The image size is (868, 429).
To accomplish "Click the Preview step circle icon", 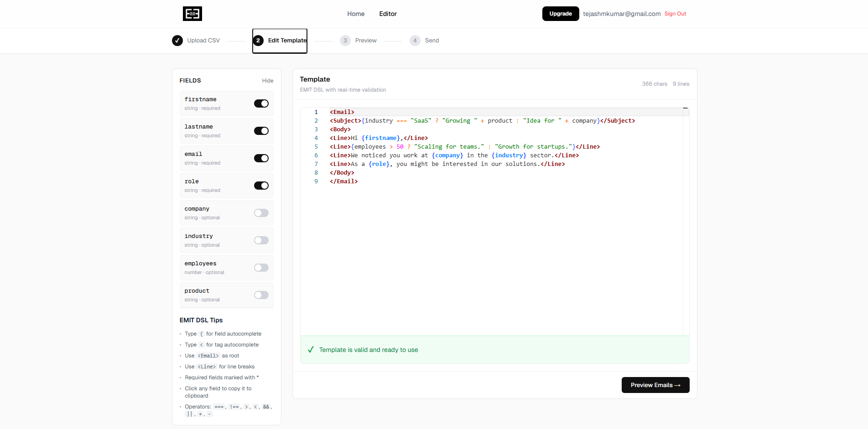I will tap(345, 41).
